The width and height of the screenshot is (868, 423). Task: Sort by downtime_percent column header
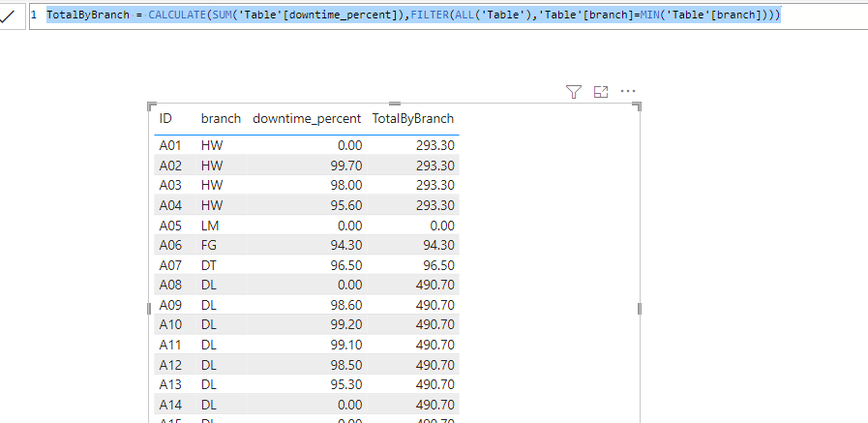coord(307,118)
